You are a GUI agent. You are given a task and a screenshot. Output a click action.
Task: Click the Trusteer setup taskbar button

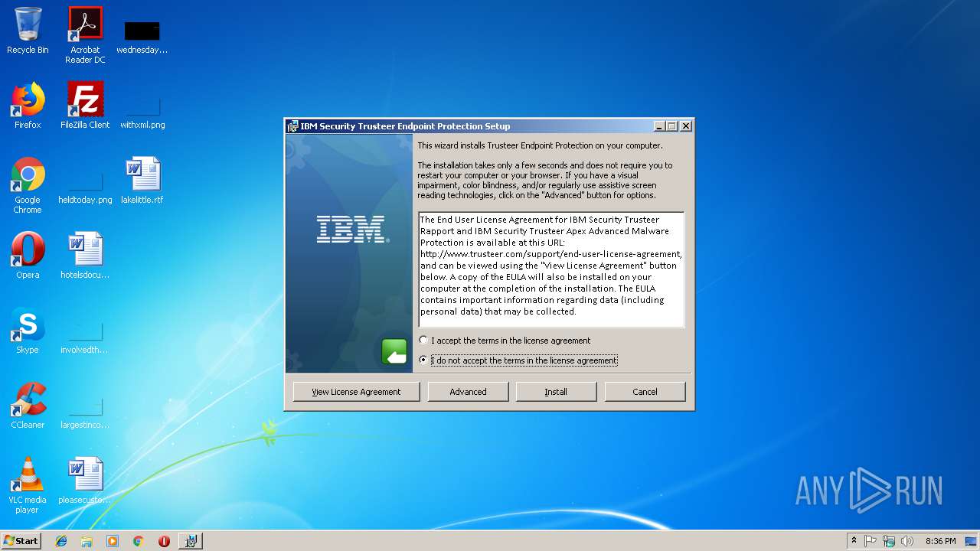191,541
